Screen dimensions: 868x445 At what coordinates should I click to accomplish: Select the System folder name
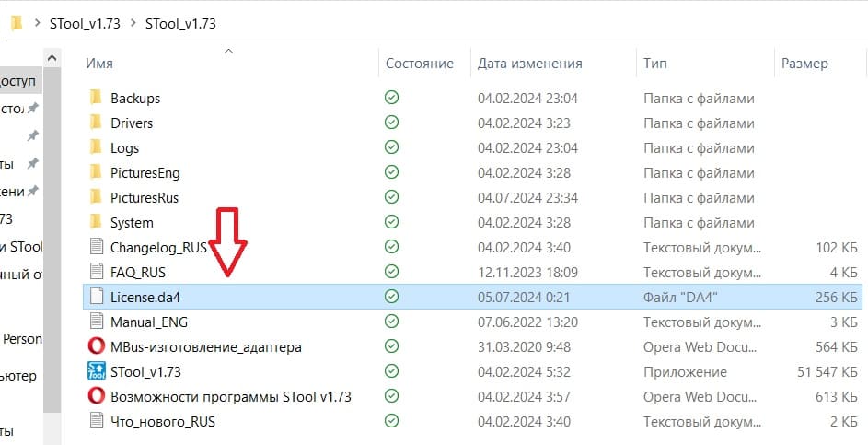132,223
